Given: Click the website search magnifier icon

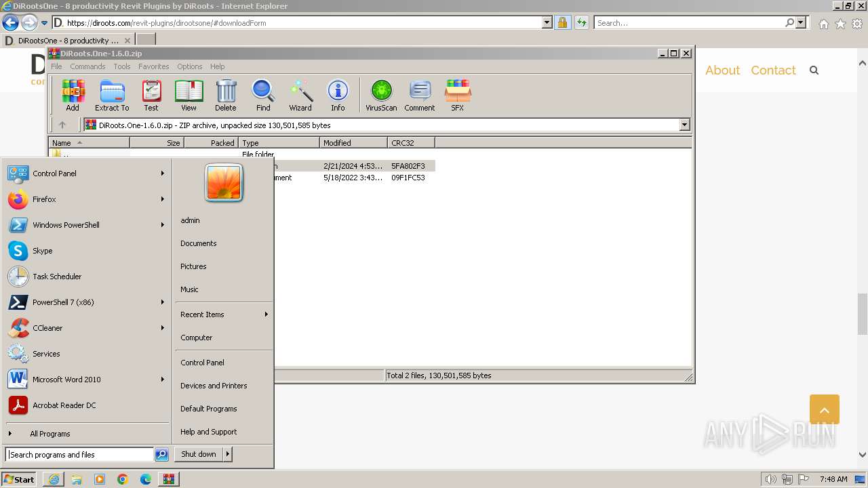Looking at the screenshot, I should (x=814, y=70).
